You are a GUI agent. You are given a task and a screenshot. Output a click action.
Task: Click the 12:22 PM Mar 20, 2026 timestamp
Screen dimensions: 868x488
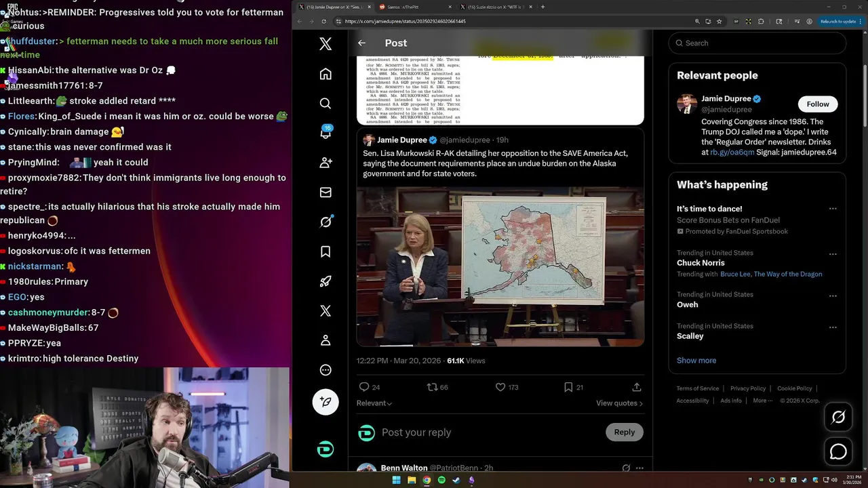click(x=399, y=361)
